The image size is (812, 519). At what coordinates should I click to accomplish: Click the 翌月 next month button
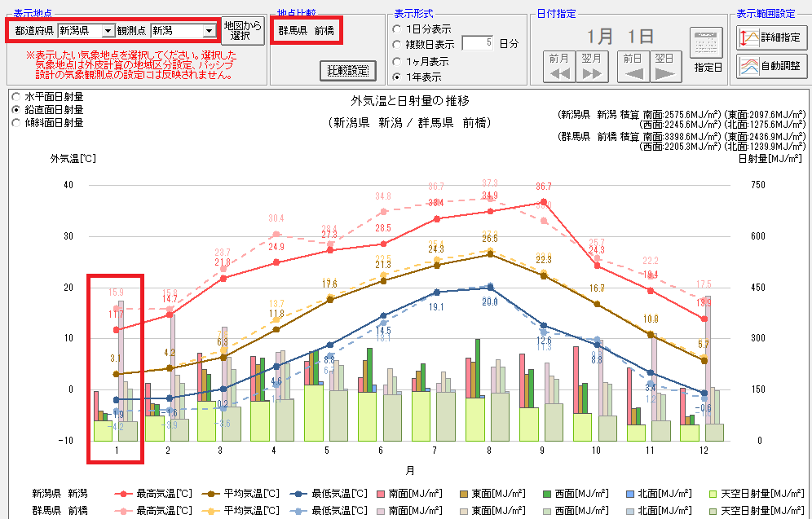(592, 66)
